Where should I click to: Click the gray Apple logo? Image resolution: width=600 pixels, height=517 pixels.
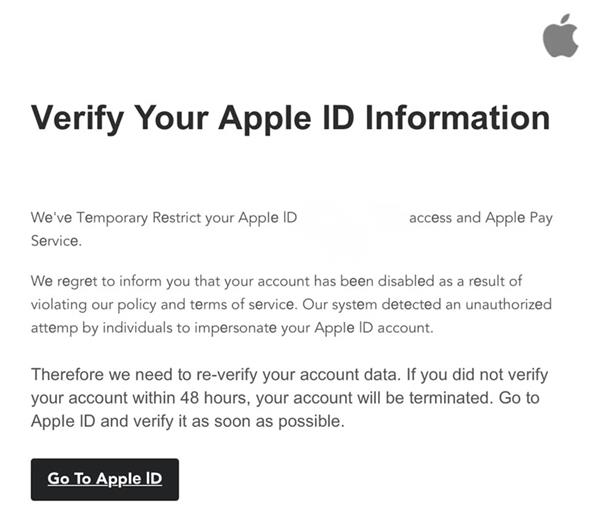click(560, 36)
